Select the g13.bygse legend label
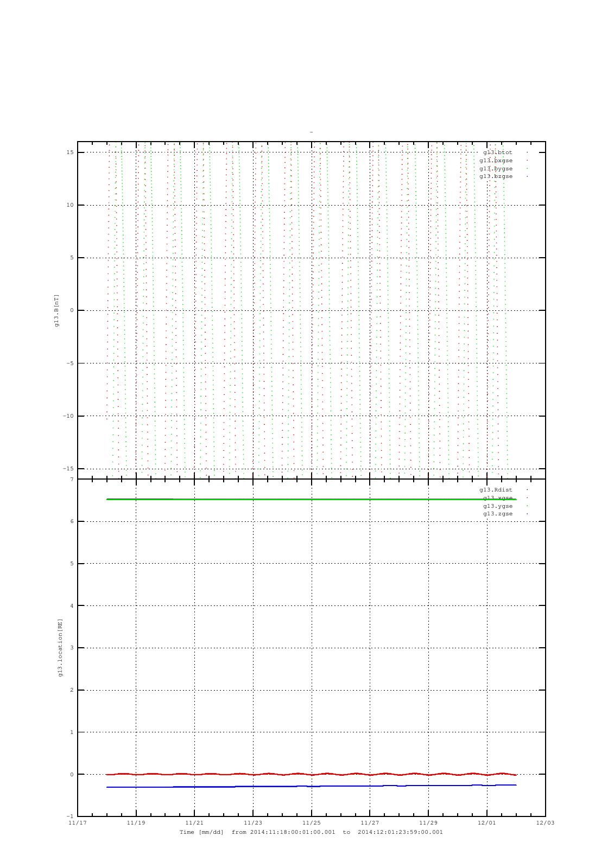Screen dimensions: 614x868 (x=496, y=169)
